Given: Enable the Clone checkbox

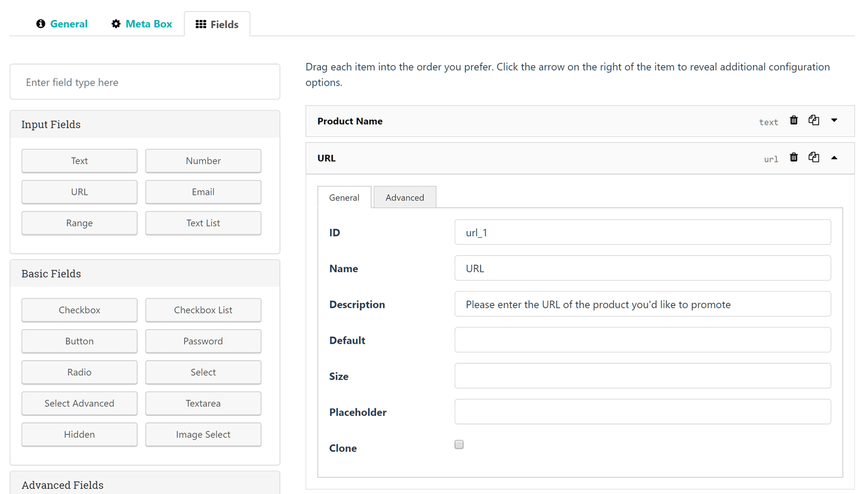Looking at the screenshot, I should 459,445.
